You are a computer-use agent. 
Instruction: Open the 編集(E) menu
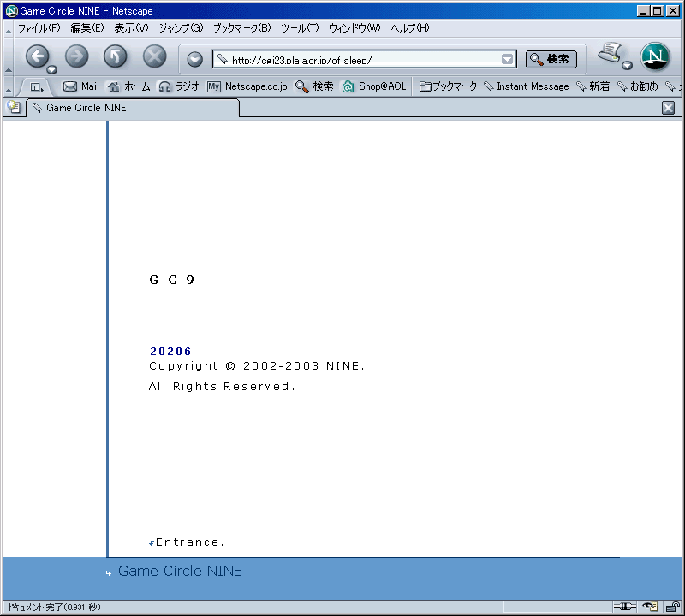point(87,28)
